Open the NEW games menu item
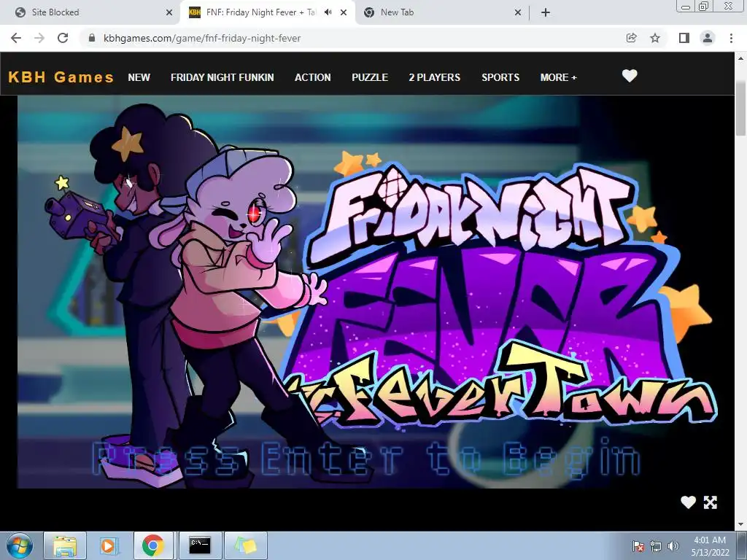747x560 pixels. (139, 77)
